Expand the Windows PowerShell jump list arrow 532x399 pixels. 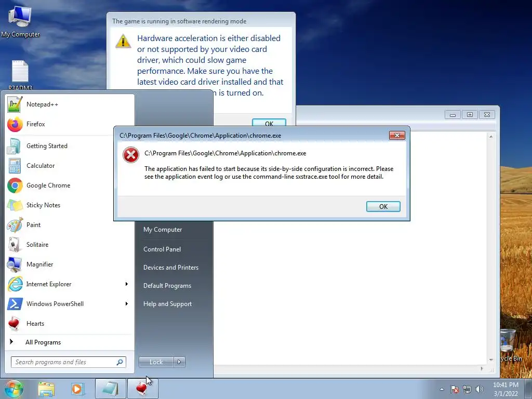click(127, 303)
